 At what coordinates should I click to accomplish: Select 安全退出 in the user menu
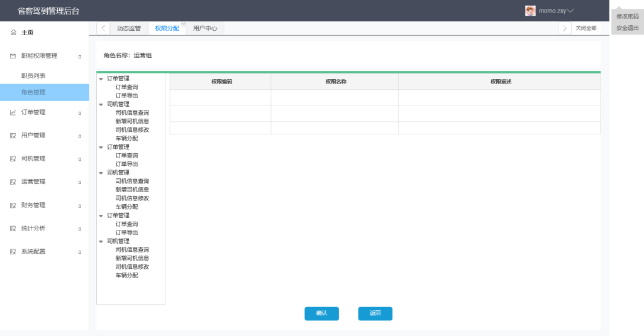[627, 28]
